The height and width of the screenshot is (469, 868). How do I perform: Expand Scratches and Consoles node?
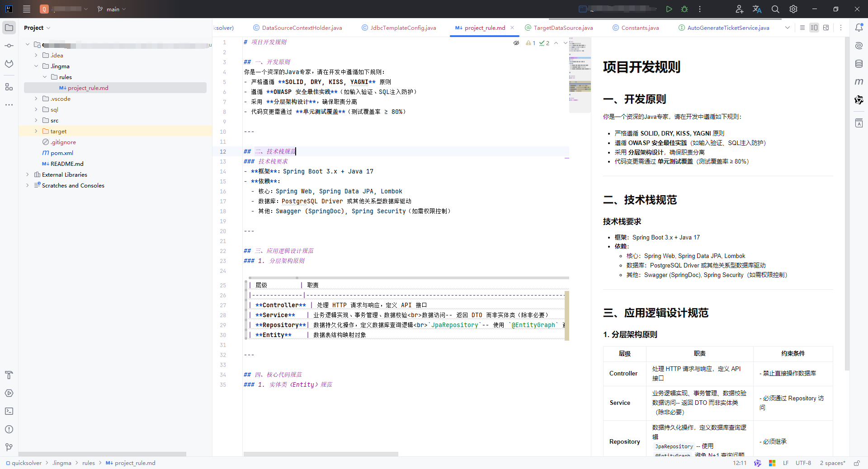pos(28,185)
